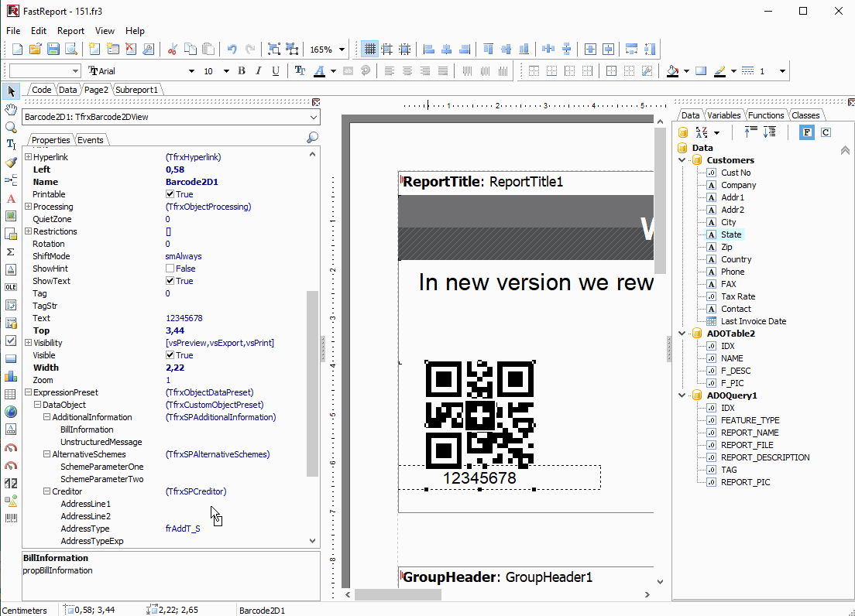
Task: Select the barcode object tool icon
Action: pyautogui.click(x=11, y=518)
